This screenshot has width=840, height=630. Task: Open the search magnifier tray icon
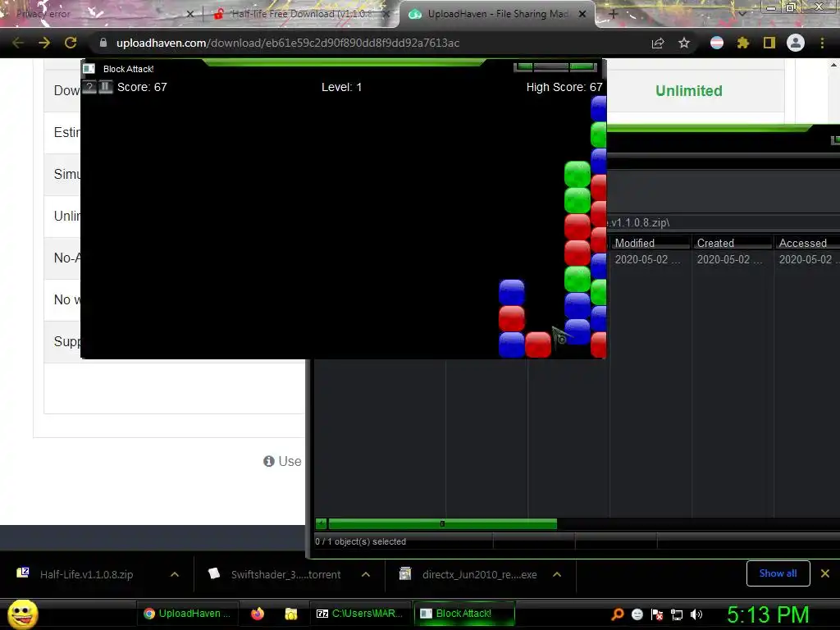click(x=617, y=614)
